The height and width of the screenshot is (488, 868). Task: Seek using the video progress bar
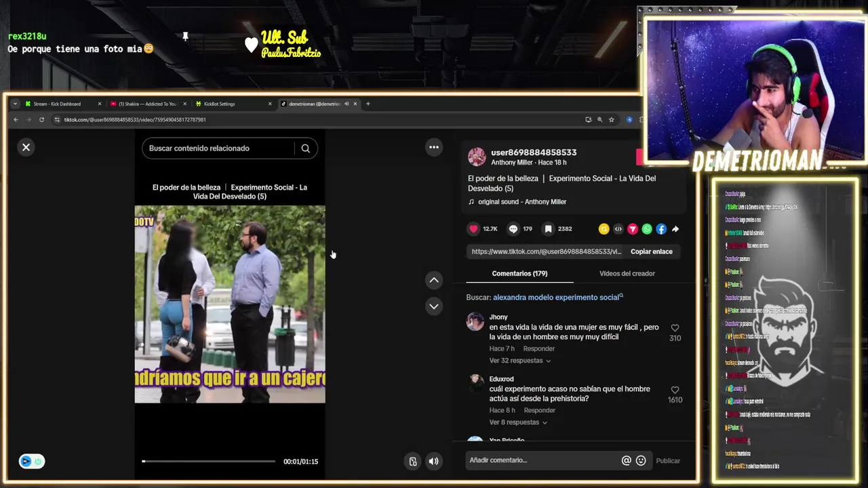(x=209, y=462)
